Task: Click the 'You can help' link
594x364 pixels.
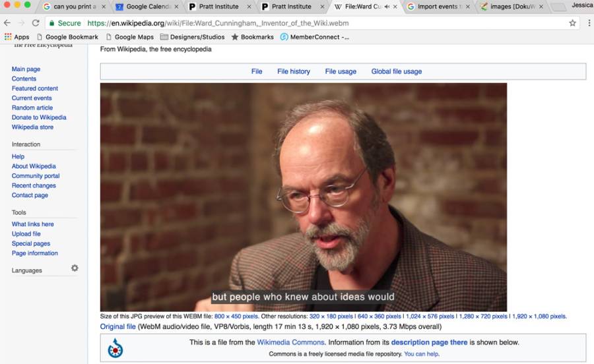Action: pos(421,354)
